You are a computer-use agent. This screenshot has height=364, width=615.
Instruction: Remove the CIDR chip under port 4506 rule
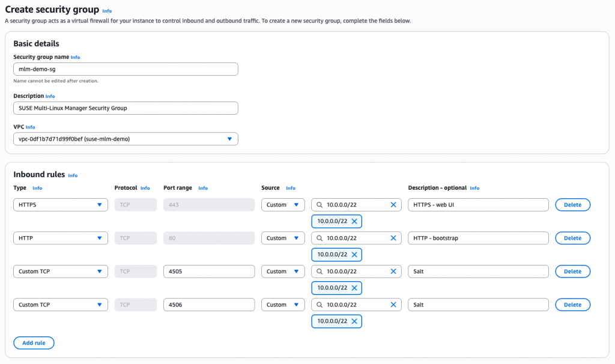pos(354,321)
